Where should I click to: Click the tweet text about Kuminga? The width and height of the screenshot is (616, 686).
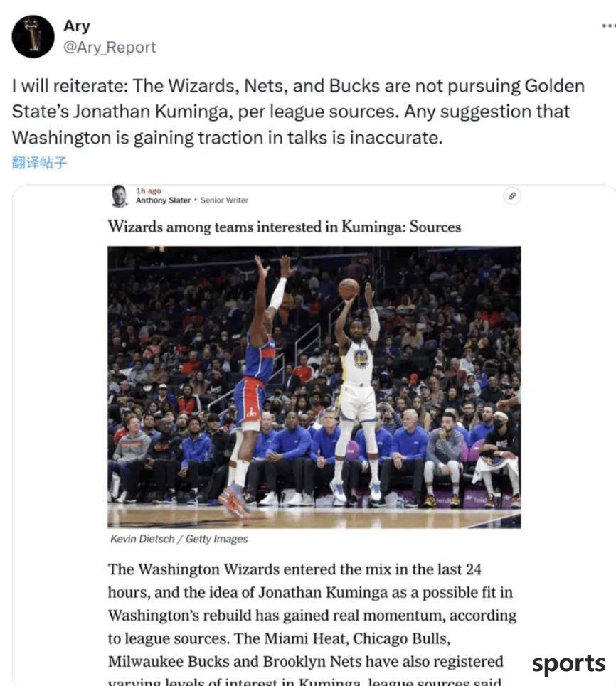tap(298, 112)
